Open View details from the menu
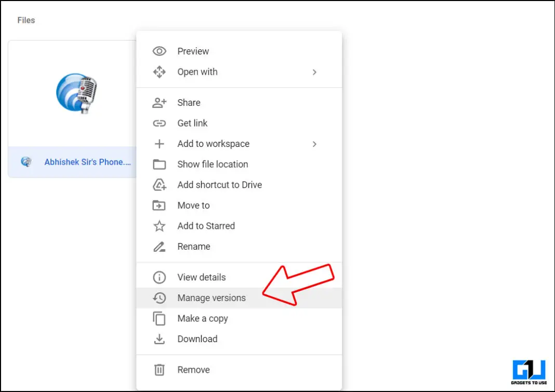Image resolution: width=555 pixels, height=392 pixels. click(x=202, y=277)
